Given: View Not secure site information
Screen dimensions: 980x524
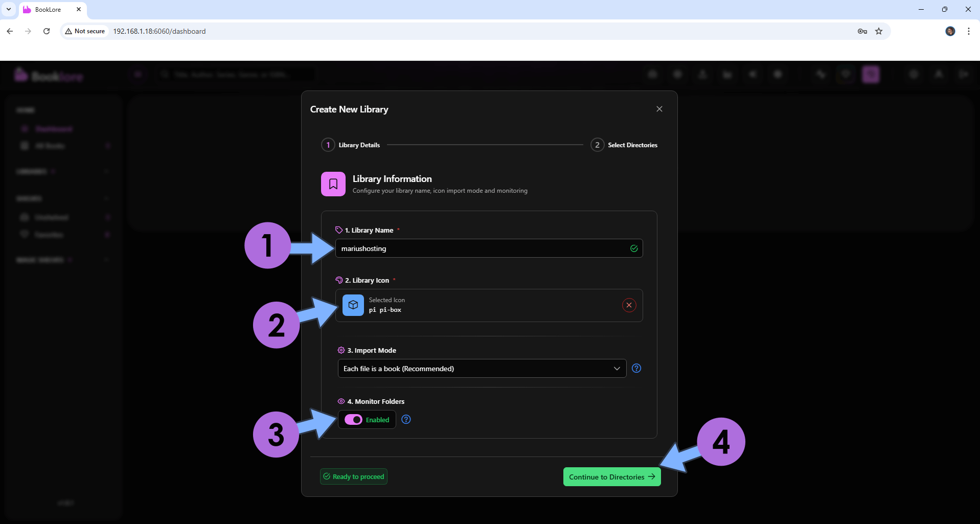Looking at the screenshot, I should point(85,31).
